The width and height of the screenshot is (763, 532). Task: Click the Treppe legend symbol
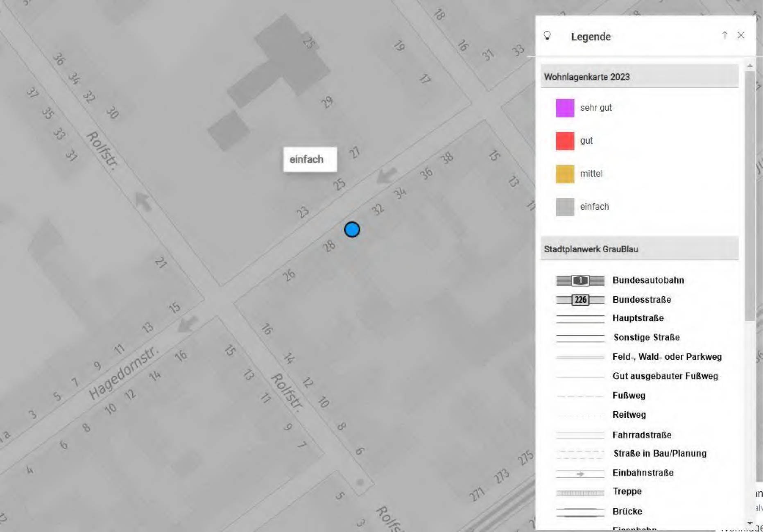[x=580, y=493]
